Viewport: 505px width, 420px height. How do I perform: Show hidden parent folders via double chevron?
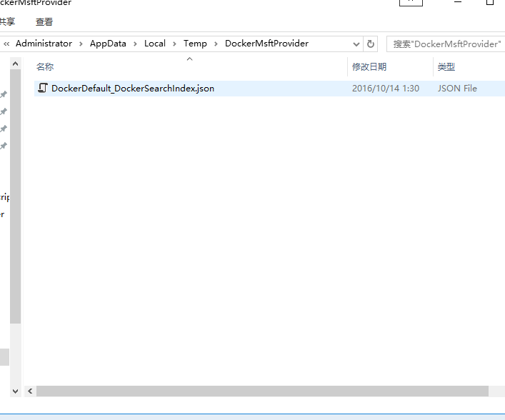6,44
